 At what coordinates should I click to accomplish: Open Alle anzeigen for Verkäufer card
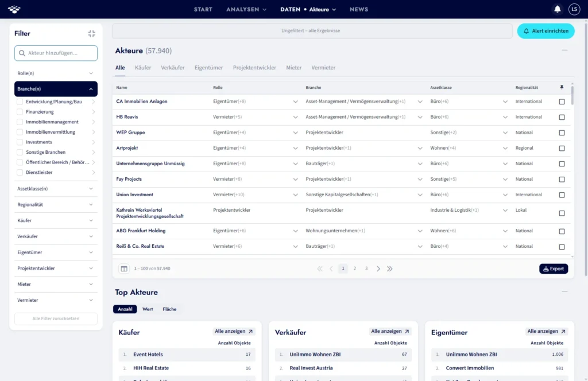point(390,331)
